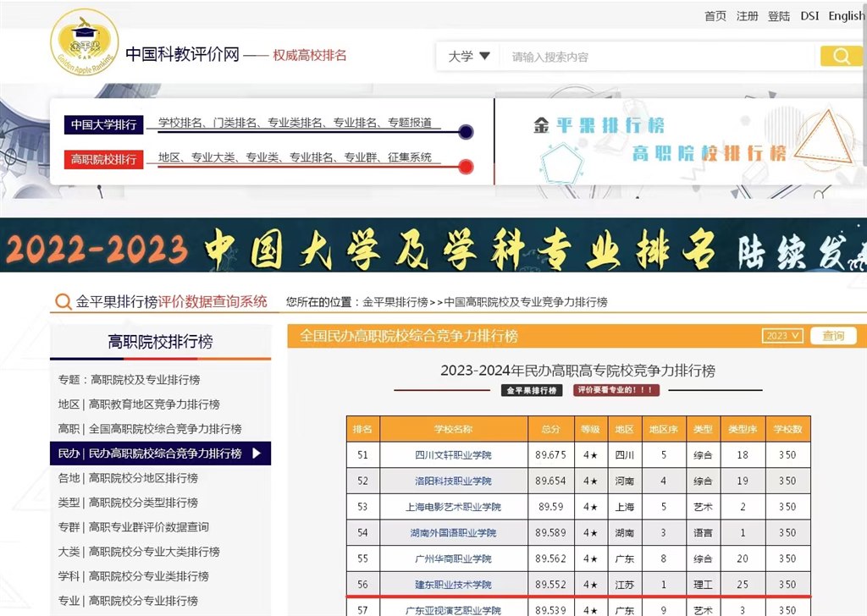867x616 pixels.
Task: Click the 查询 query button
Action: (833, 335)
